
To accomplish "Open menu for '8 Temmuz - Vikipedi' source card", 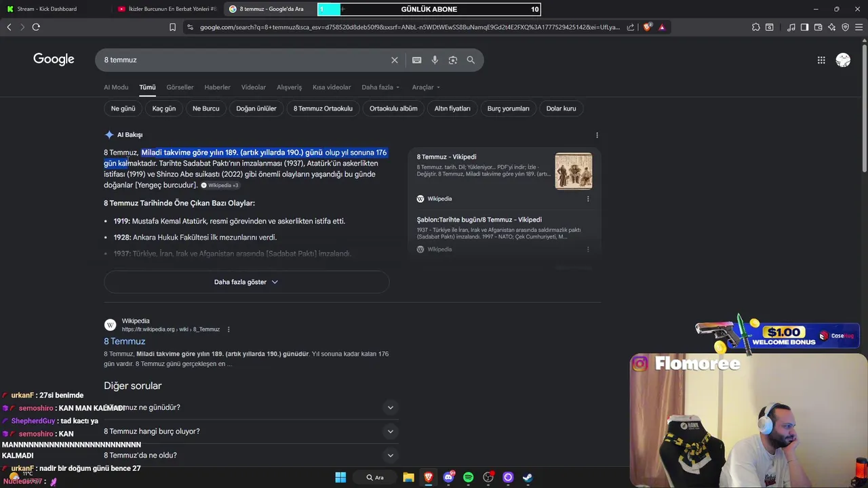I will click(588, 199).
